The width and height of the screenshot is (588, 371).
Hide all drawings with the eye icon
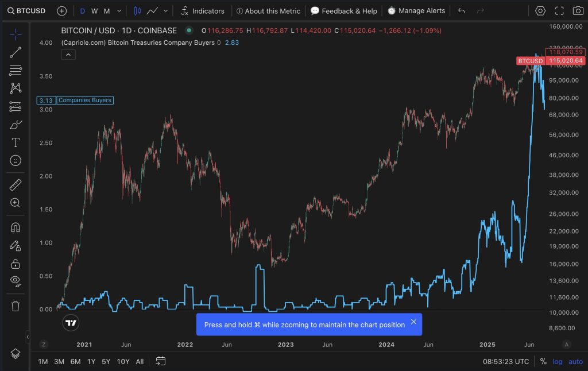[16, 281]
